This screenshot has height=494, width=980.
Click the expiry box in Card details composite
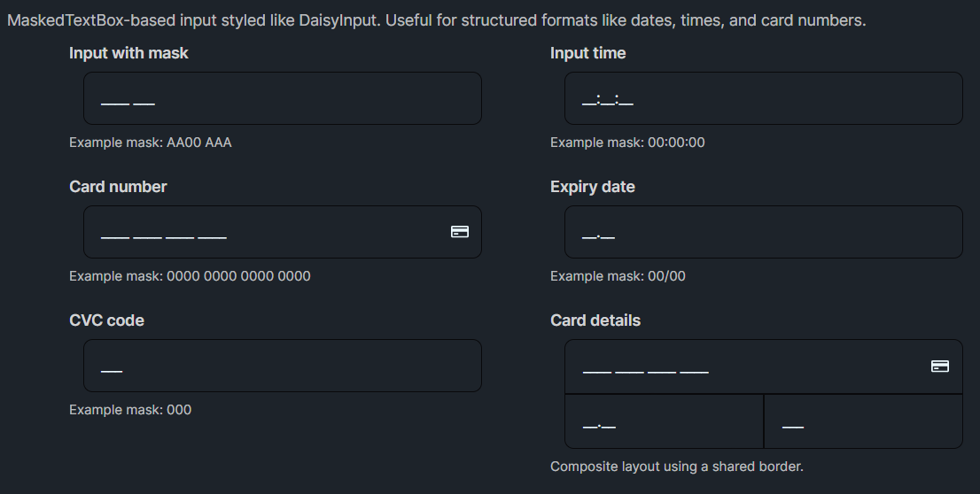[x=664, y=422]
